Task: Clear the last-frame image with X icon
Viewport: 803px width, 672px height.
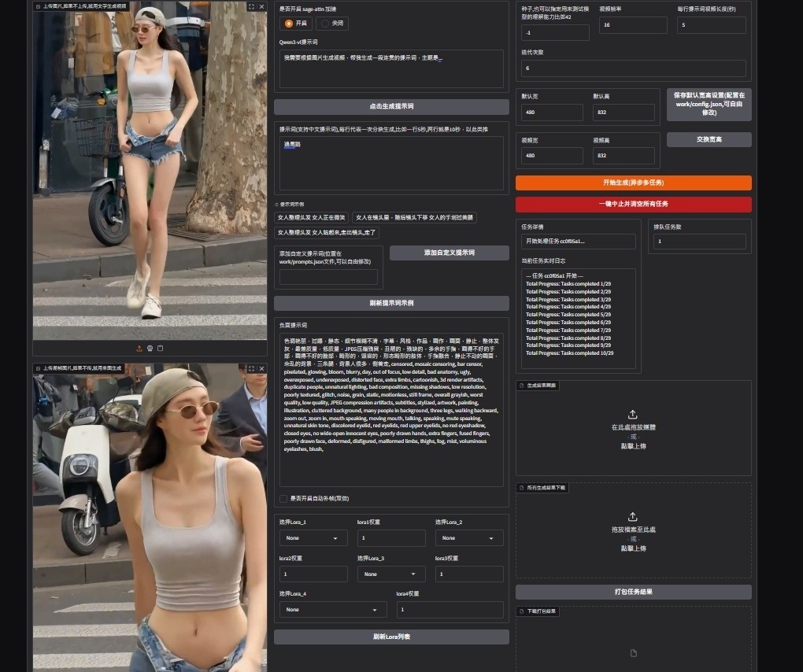Action: coord(261,368)
